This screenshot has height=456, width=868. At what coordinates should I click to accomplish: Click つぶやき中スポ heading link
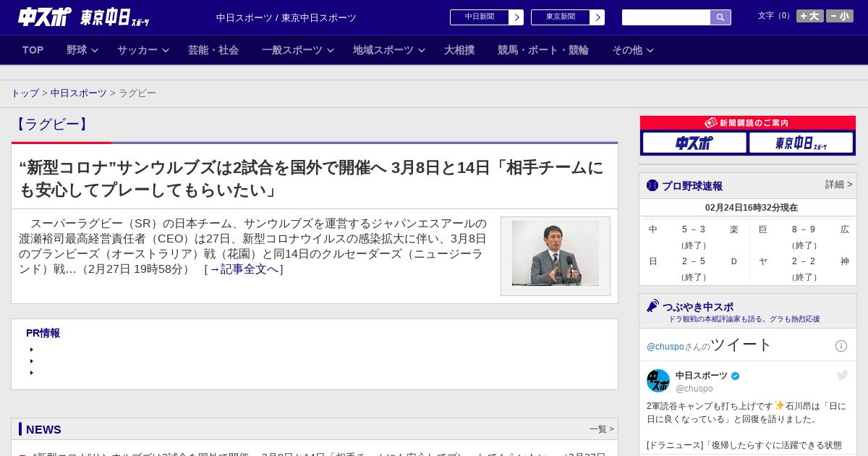[x=698, y=307]
